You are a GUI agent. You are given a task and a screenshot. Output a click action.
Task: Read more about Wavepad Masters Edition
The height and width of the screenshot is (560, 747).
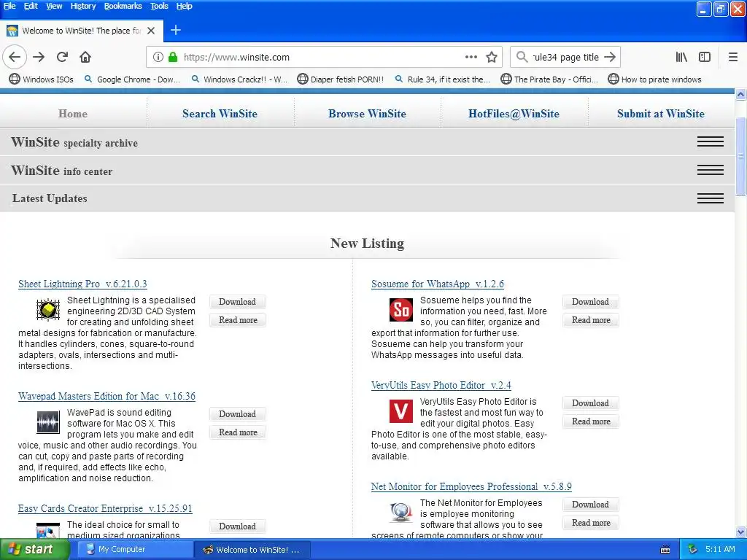click(x=239, y=432)
